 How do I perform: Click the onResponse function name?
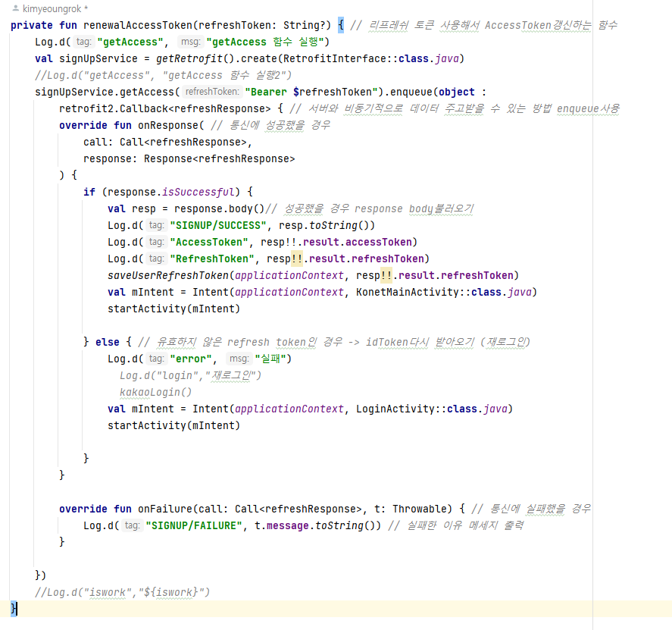(168, 126)
